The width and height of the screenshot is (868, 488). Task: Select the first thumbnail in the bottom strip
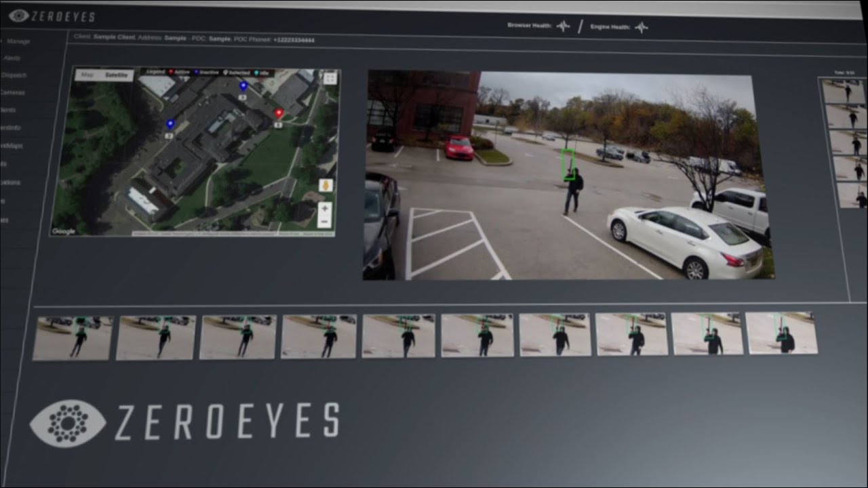(x=73, y=338)
